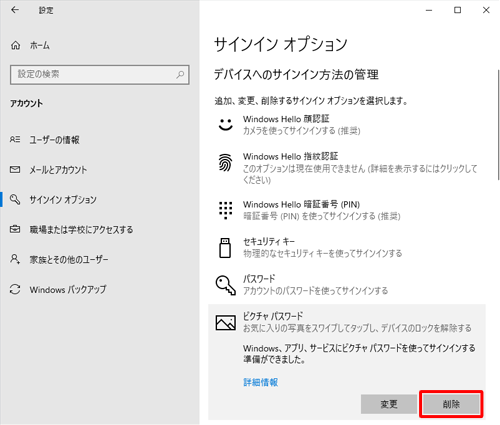Click the PIN keypad icon

tap(226, 210)
